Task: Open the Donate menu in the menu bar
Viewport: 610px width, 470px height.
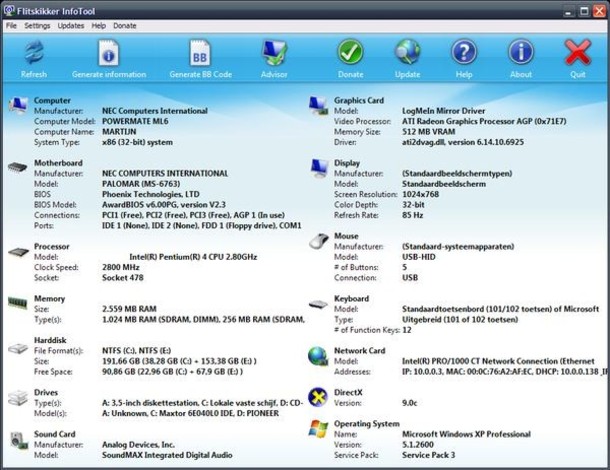Action: coord(124,26)
